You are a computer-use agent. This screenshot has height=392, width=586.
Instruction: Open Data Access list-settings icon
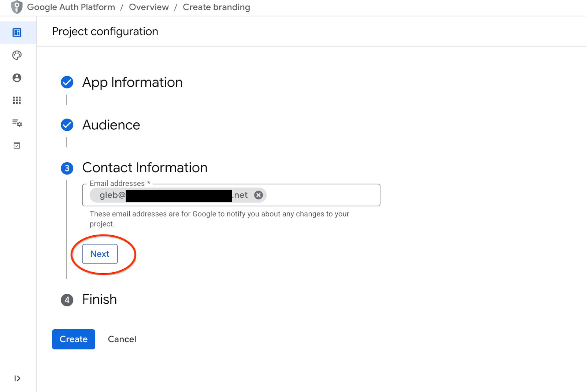click(17, 123)
